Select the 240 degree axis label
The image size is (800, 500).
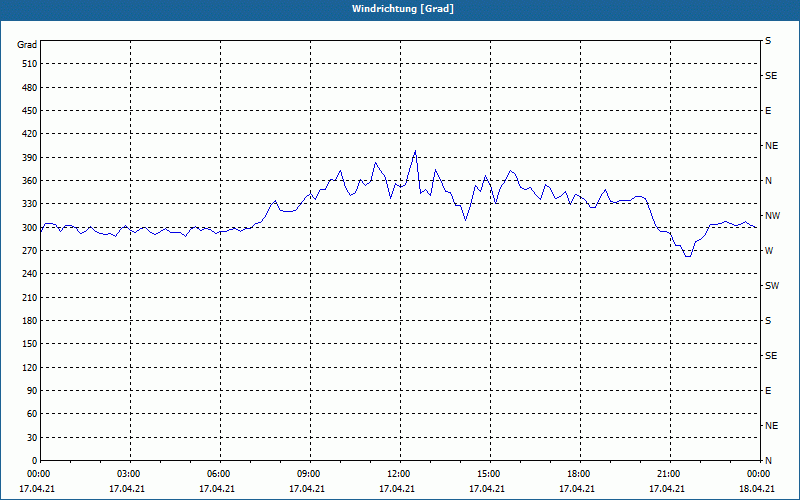30,274
